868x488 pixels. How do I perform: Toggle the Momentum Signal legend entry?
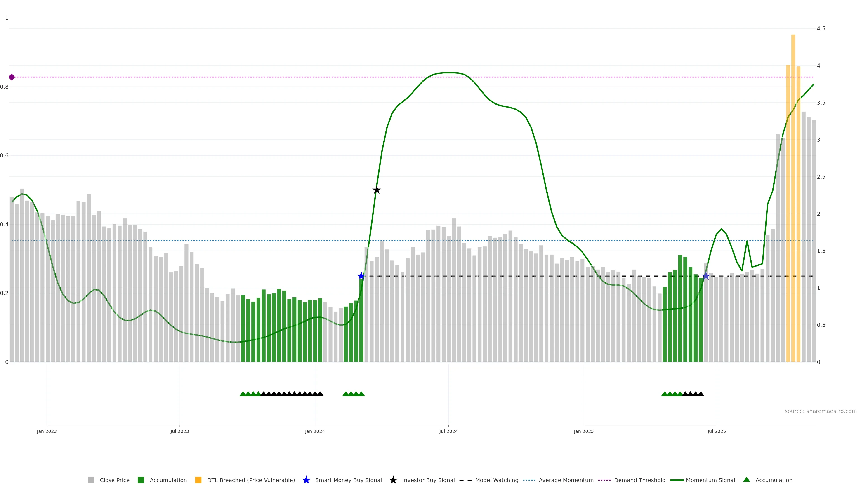coord(710,480)
